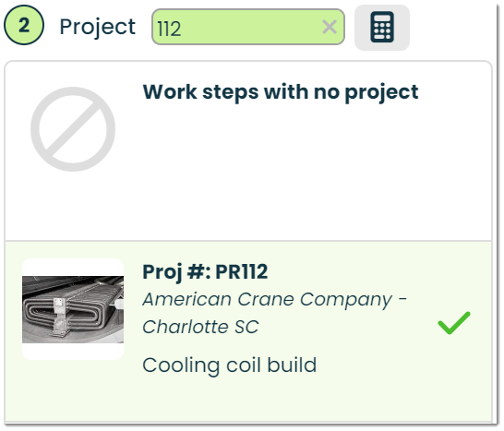The width and height of the screenshot is (504, 431).
Task: Toggle the green checkmark on PR112
Action: click(454, 323)
